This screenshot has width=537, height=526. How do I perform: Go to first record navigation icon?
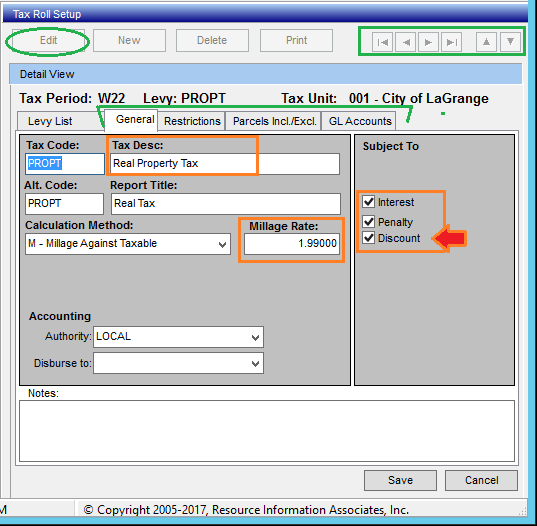(x=383, y=42)
